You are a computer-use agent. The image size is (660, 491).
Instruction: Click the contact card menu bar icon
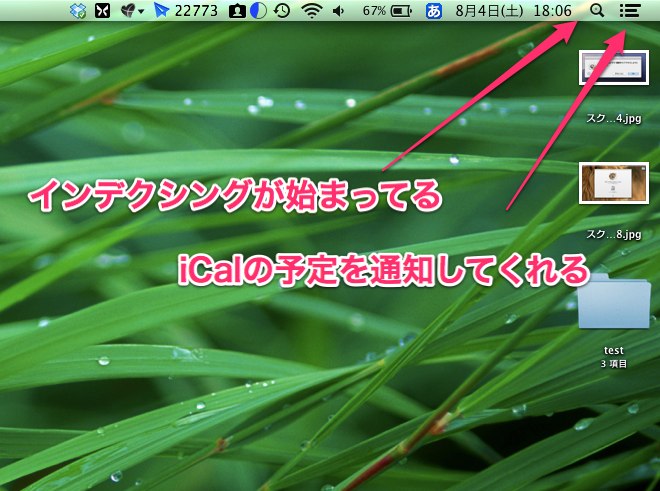(237, 11)
